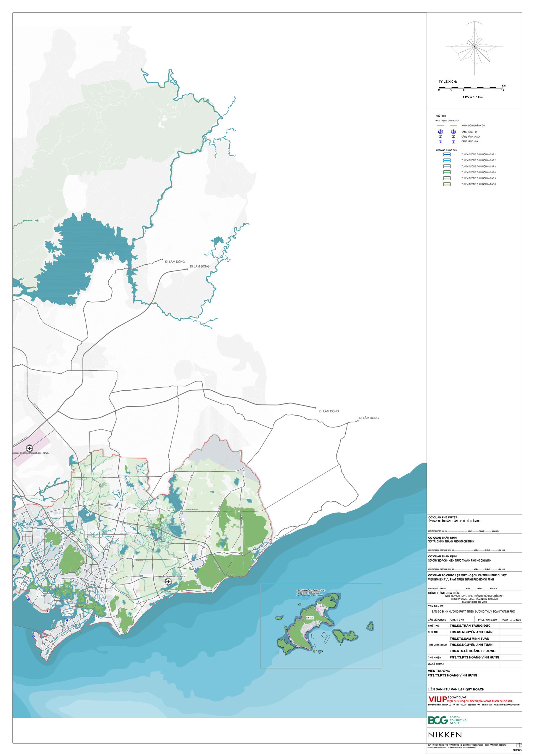Click the Long Thành airport plane icon
535x756 pixels.
tap(29, 448)
